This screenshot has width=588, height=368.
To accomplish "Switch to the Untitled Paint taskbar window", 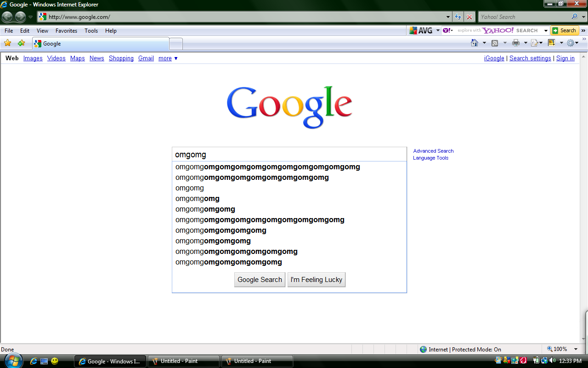I will point(183,361).
